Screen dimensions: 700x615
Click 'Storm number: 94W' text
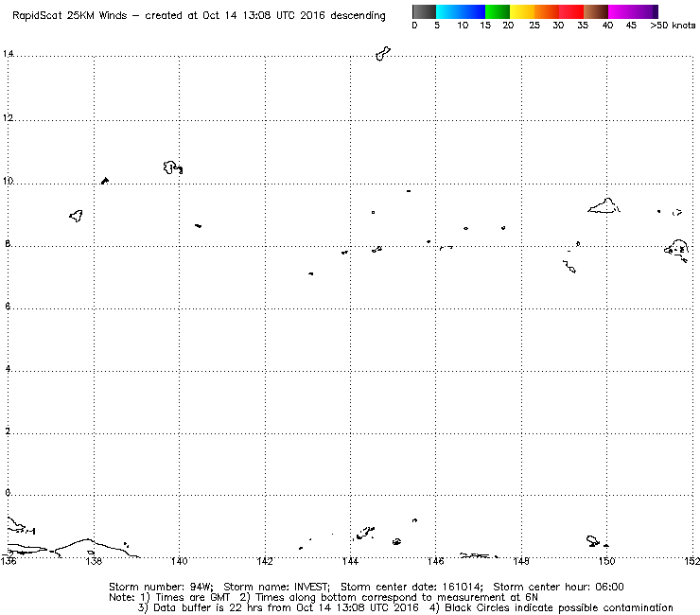(x=161, y=587)
